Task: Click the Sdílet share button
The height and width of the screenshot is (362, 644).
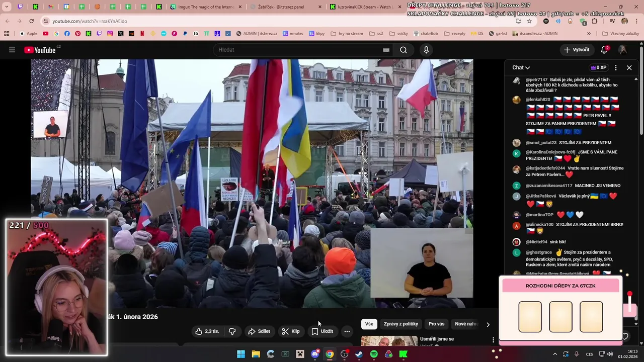Action: [259, 331]
